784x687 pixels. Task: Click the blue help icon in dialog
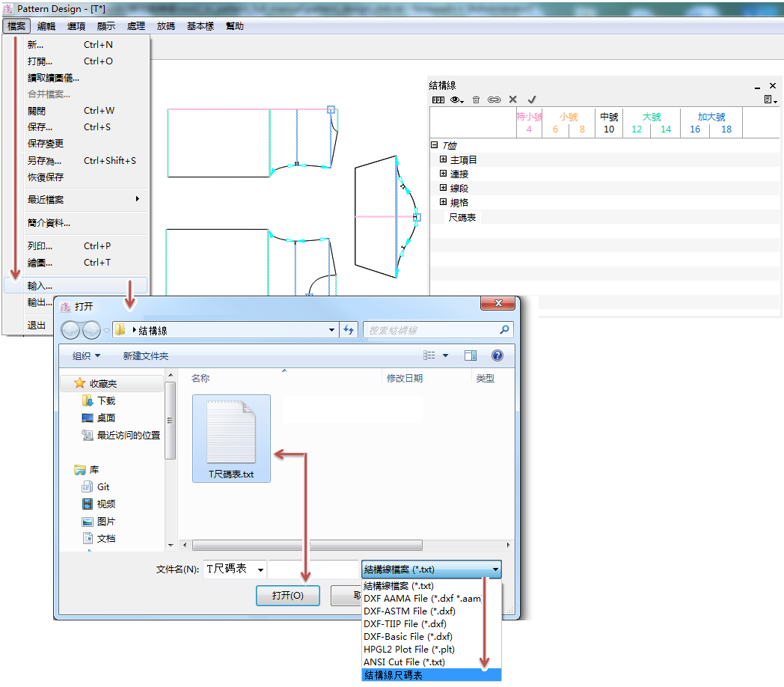497,355
